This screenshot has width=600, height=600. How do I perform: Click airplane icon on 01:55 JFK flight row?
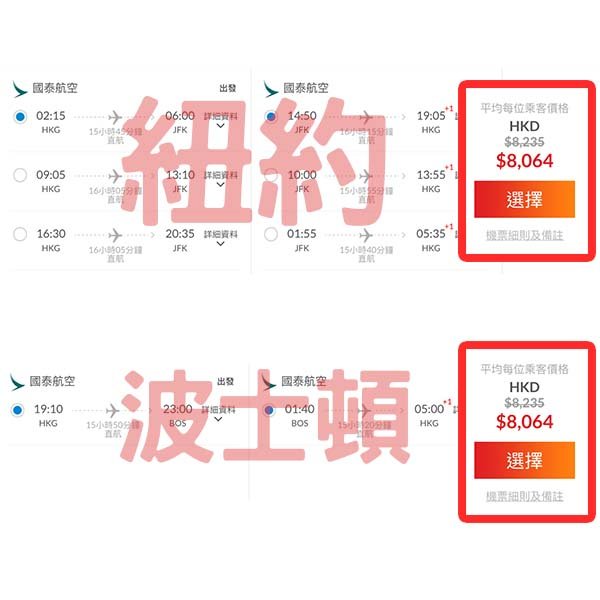tap(366, 235)
